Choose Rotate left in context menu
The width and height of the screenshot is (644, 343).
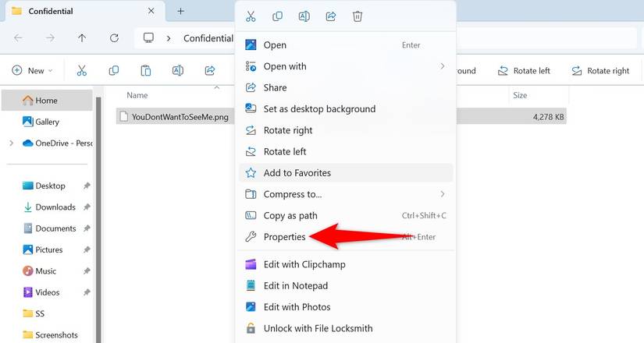(346, 152)
